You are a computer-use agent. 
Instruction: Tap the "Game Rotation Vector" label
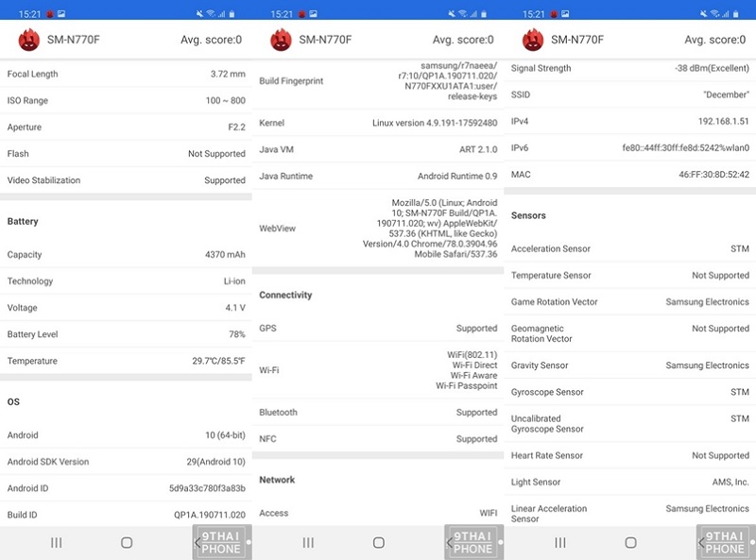pyautogui.click(x=555, y=301)
